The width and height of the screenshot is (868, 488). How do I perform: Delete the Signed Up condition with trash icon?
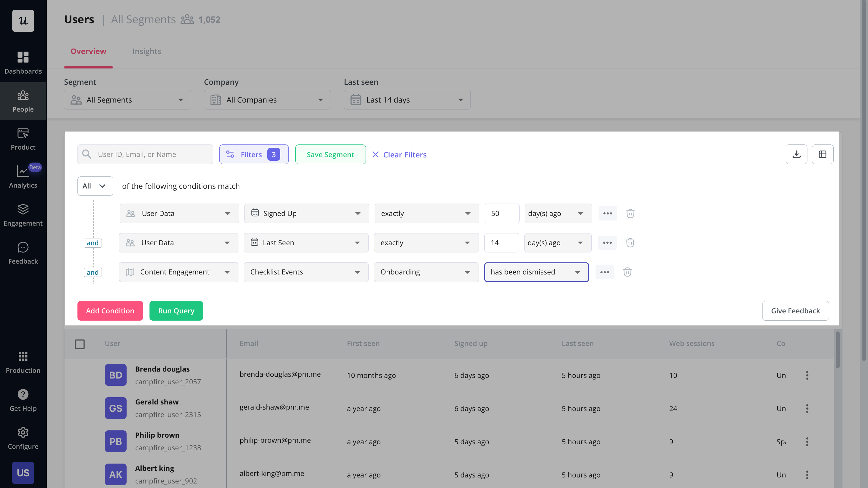coord(630,213)
